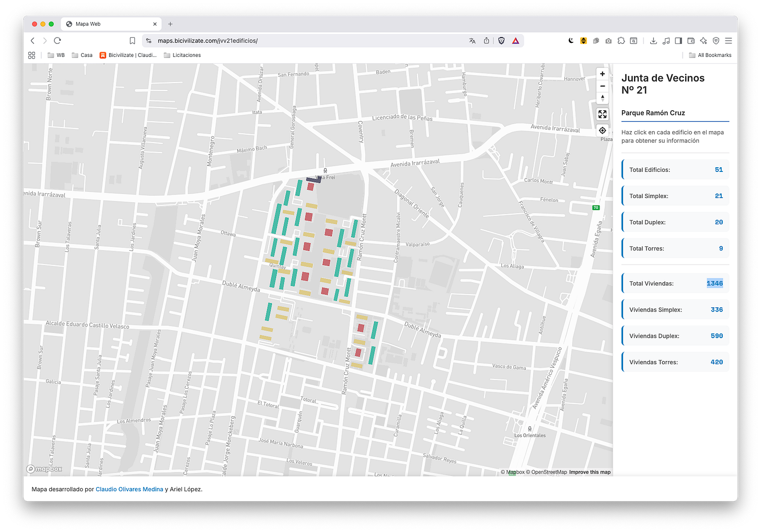
Task: Open the Extensions puzzle-piece menu
Action: point(621,41)
